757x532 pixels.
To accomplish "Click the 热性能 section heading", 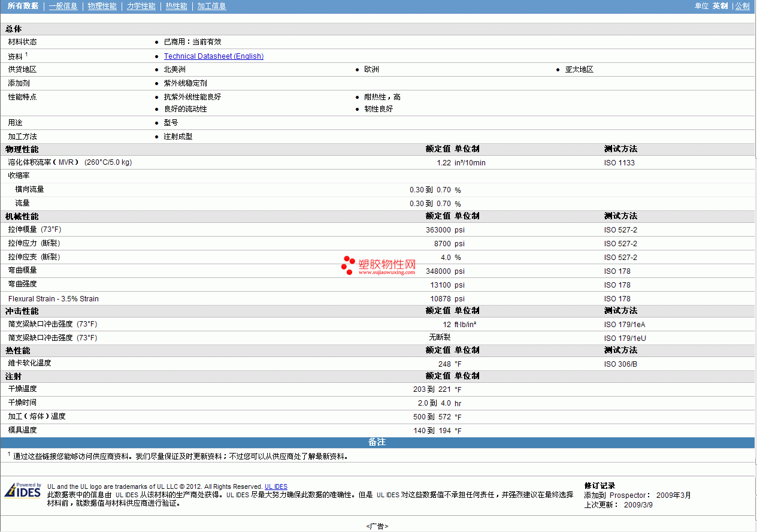I will point(17,350).
